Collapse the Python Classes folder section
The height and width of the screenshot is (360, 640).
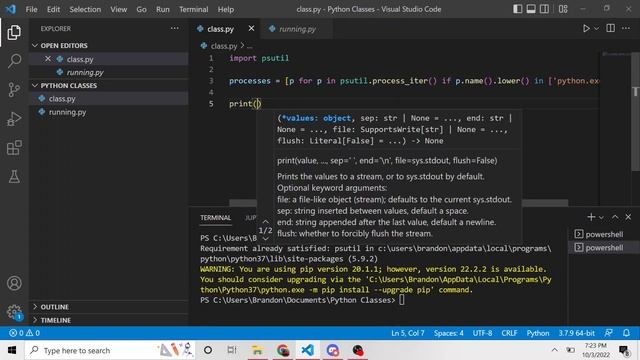(109, 85)
